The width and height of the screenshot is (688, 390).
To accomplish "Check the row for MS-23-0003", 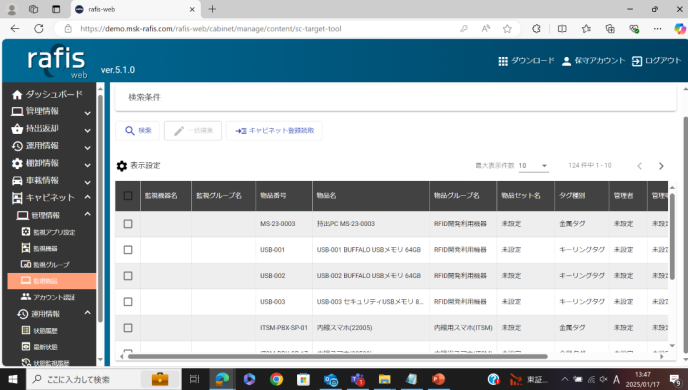I will click(x=128, y=224).
